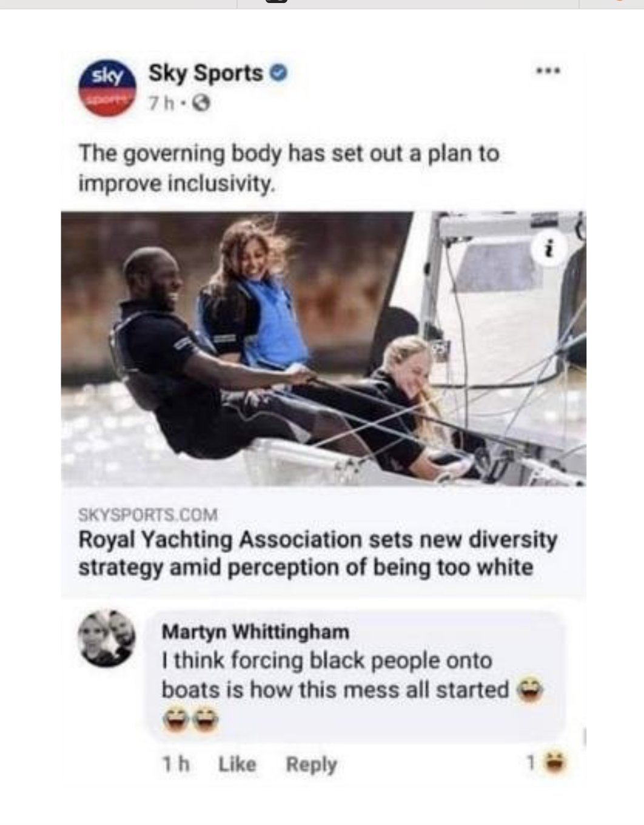Click the comment text about boats
This screenshot has height=825, width=644.
coord(335,675)
